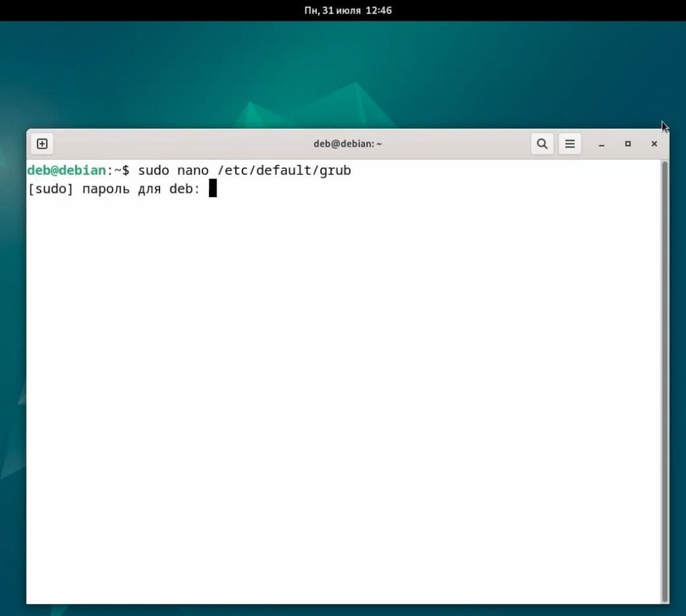
Task: Minimize the terminal window
Action: (602, 144)
